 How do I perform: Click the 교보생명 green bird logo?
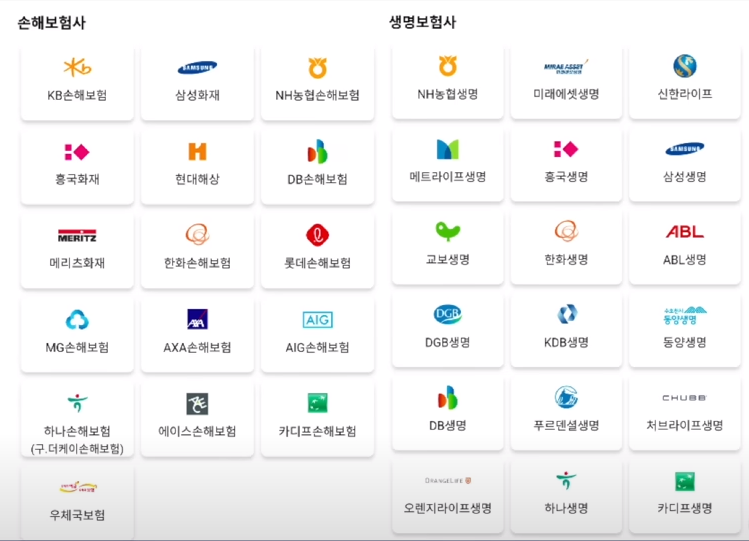coord(448,232)
